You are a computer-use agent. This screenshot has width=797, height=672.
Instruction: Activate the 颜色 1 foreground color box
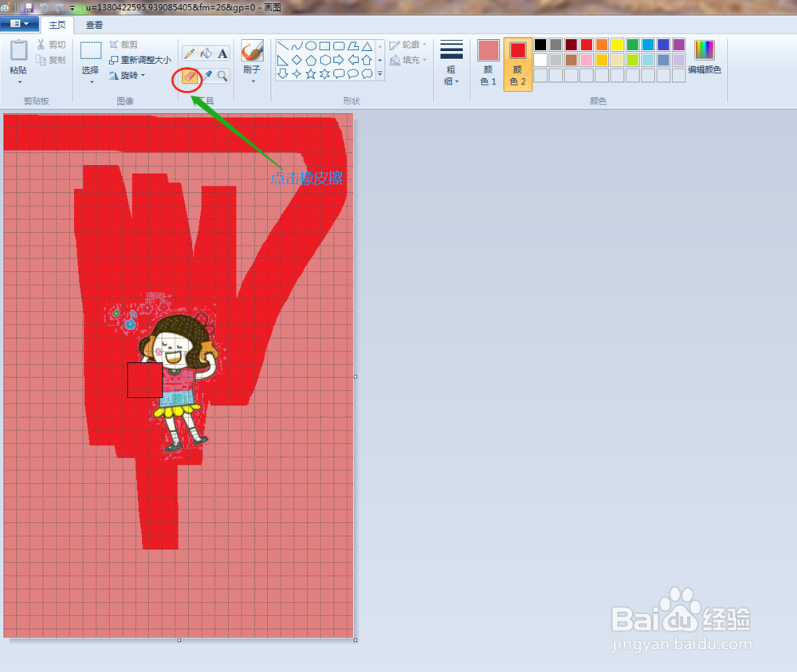point(488,64)
